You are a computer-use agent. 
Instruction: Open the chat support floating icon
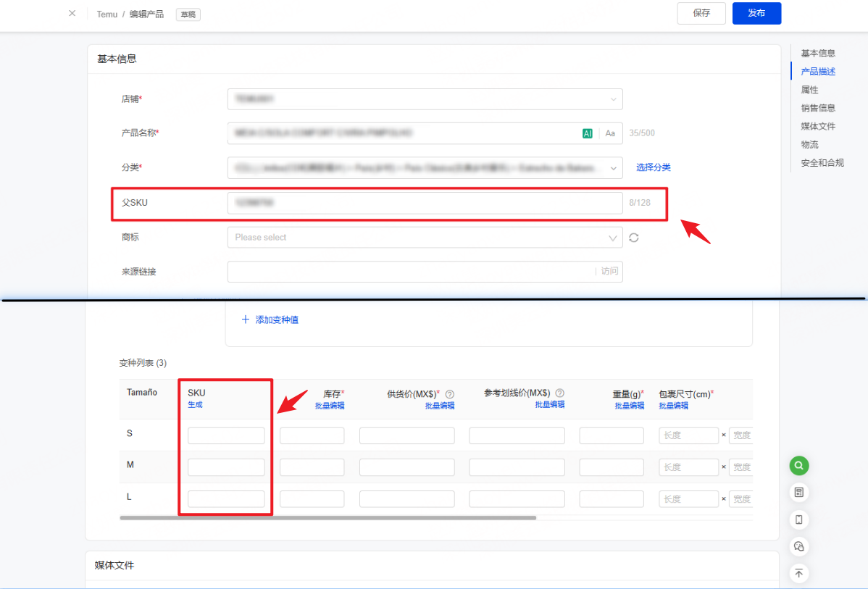pyautogui.click(x=799, y=546)
